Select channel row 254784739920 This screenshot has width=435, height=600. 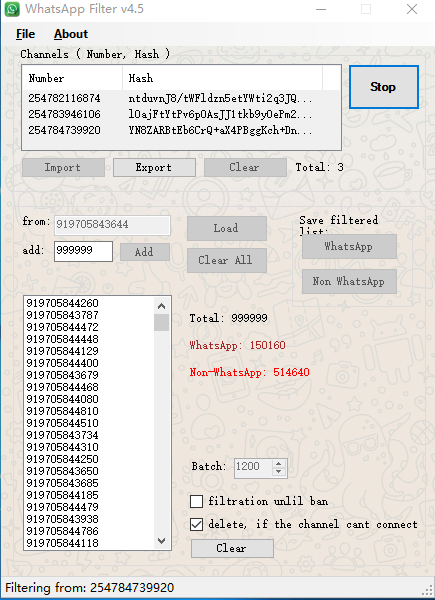pyautogui.click(x=64, y=130)
